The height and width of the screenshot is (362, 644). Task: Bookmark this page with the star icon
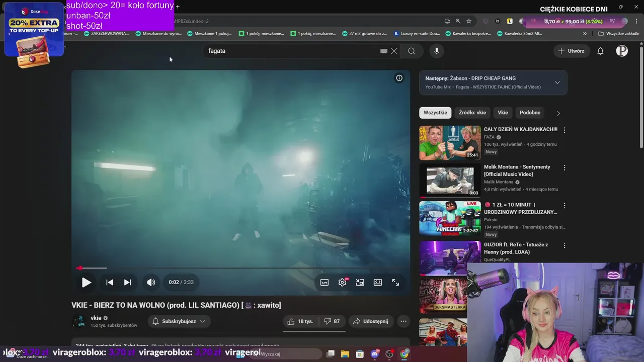469,21
